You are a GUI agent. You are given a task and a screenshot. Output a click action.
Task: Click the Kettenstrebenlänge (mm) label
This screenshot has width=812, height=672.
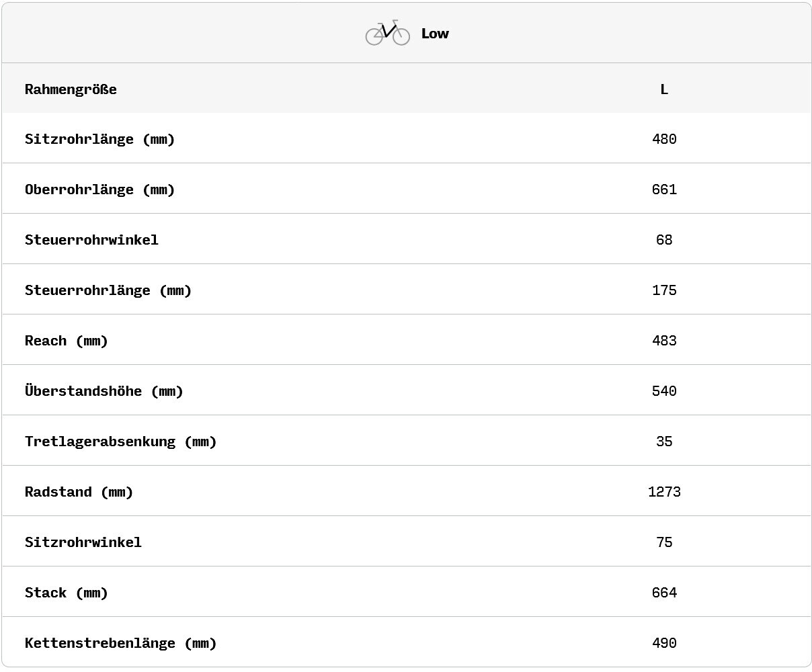pyautogui.click(x=121, y=643)
